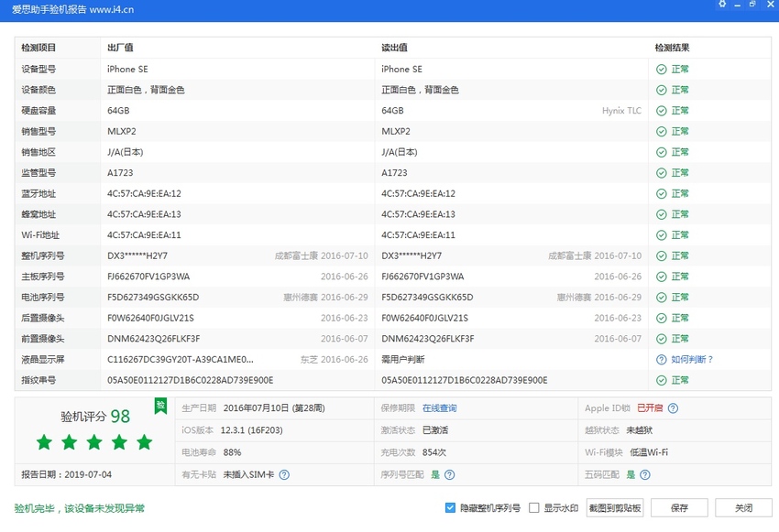This screenshot has width=779, height=532.
Task: Click the green check icon in 主板序列号 row
Action: click(x=662, y=277)
